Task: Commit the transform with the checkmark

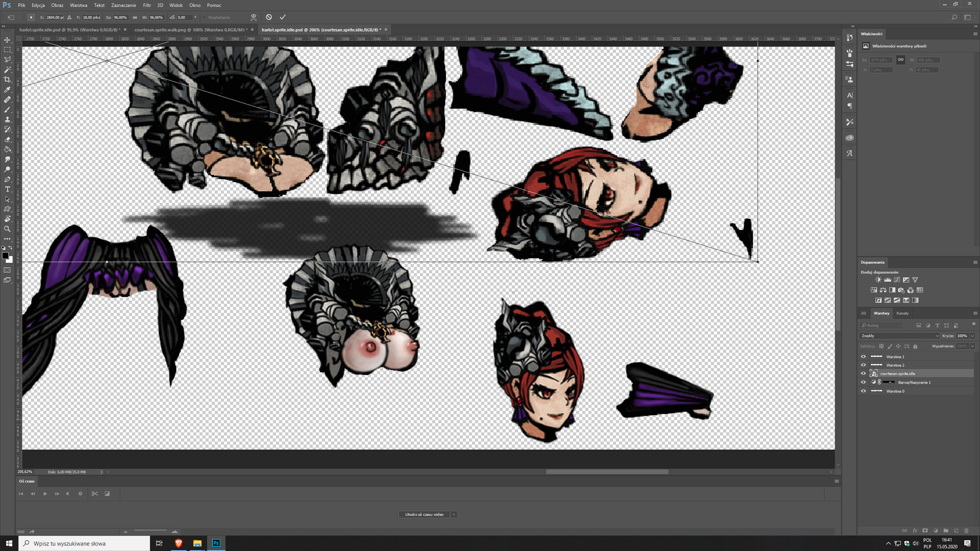Action: [282, 17]
